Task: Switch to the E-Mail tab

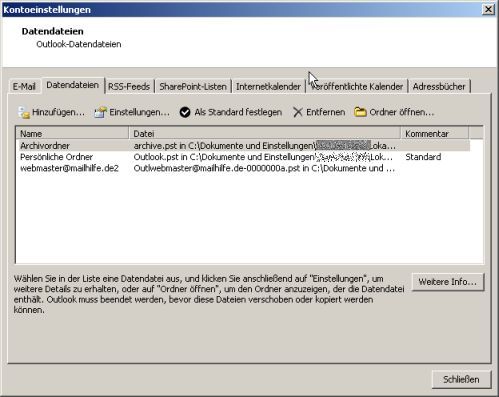Action: pos(24,87)
